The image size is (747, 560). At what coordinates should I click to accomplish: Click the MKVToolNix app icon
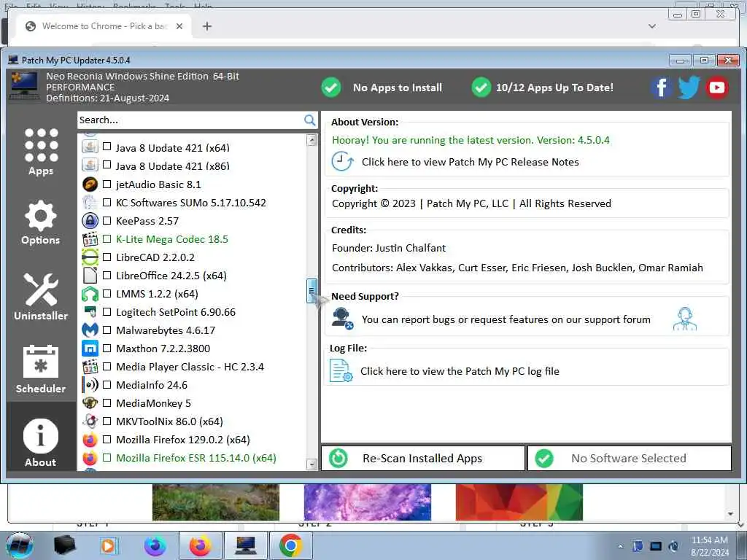click(90, 421)
